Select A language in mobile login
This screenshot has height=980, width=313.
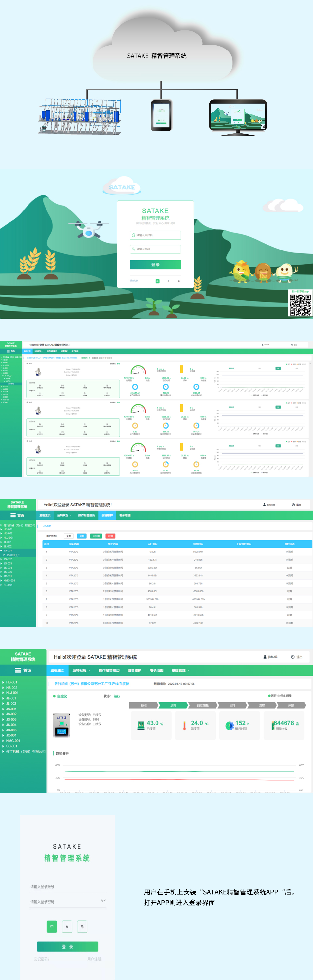(67, 926)
